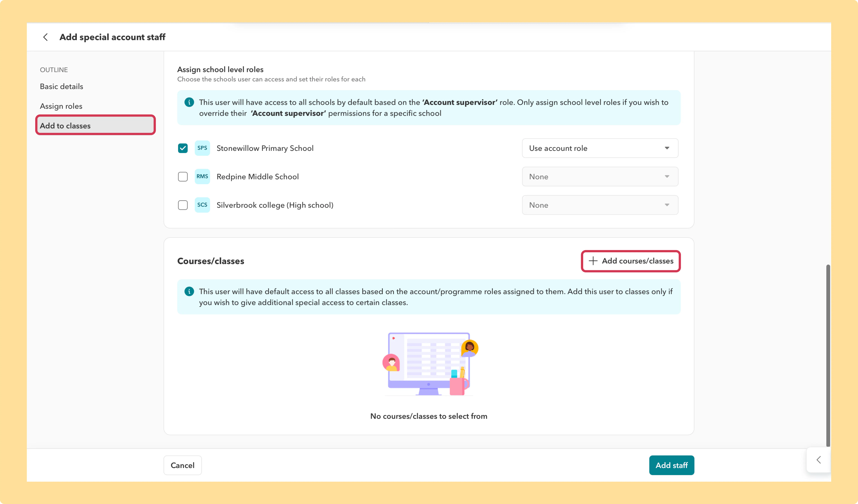The width and height of the screenshot is (858, 504).
Task: Click Add courses/classes button
Action: [x=631, y=261]
